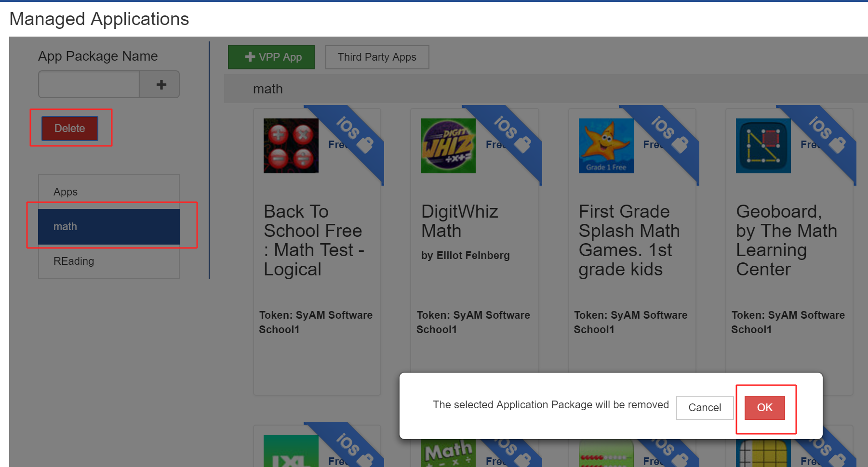Viewport: 868px width, 467px height.
Task: Open the Back To School Free app icon
Action: point(291,146)
